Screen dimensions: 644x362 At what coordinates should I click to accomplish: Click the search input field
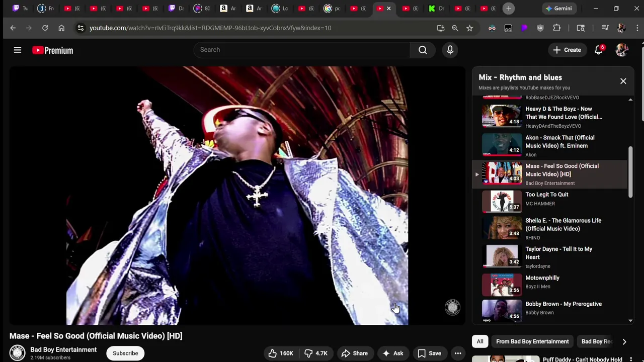(302, 50)
